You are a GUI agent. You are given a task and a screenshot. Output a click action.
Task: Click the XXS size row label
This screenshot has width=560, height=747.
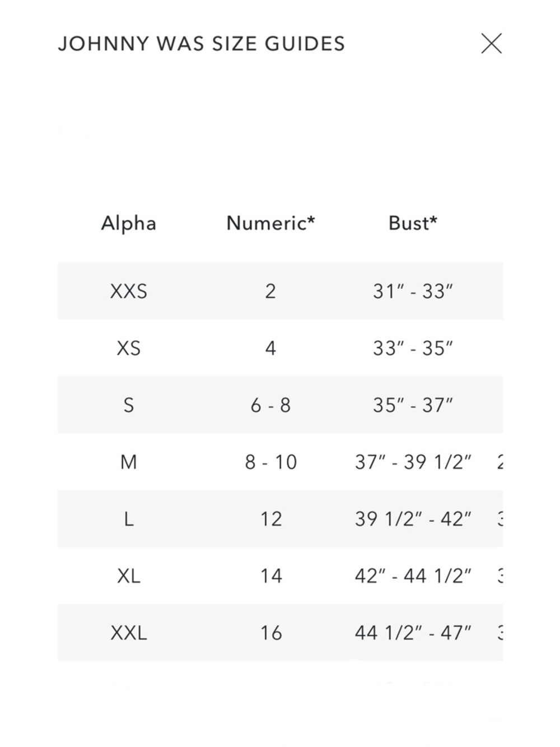tap(129, 291)
